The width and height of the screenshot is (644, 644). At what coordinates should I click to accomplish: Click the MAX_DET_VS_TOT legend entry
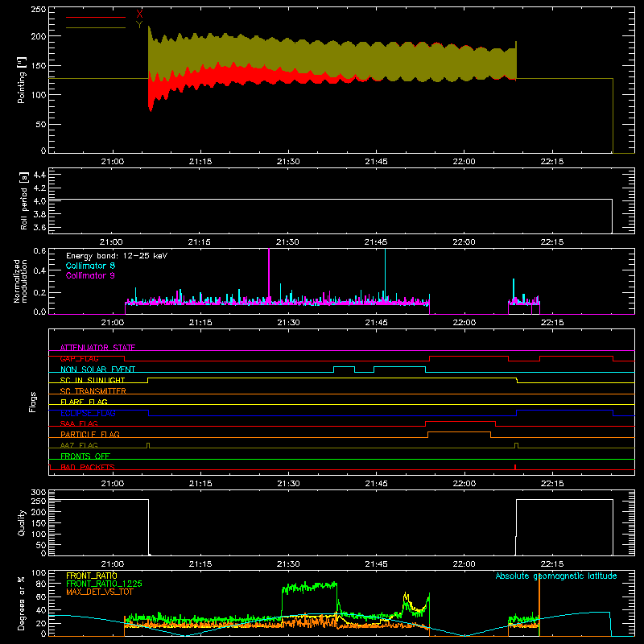click(99, 592)
